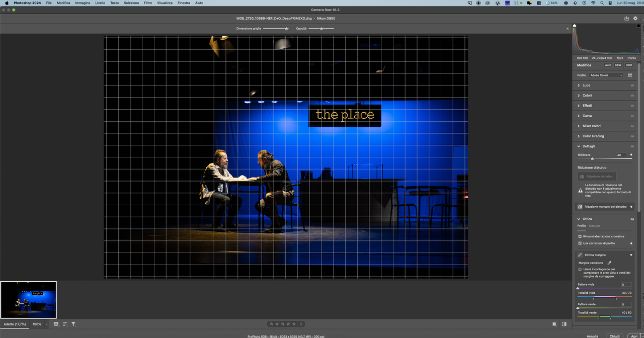This screenshot has height=338, width=644.
Task: Click the HDR button
Action: click(629, 65)
